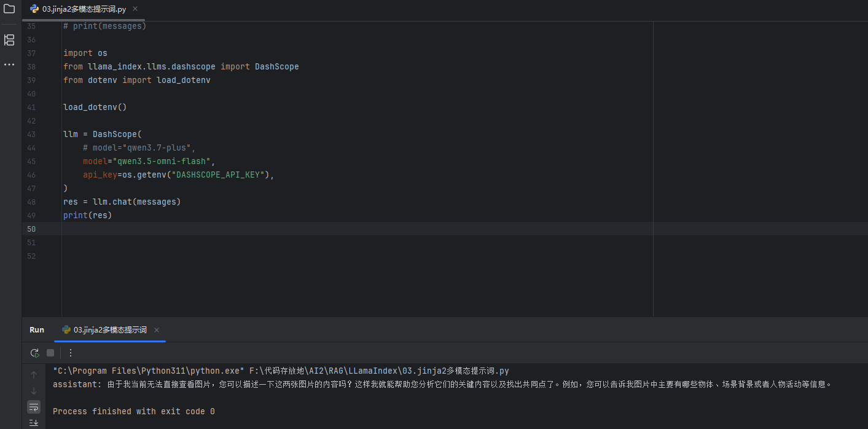Close the 03.jinja2多模态提示词.py editor tab
The height and width of the screenshot is (429, 868).
click(135, 9)
